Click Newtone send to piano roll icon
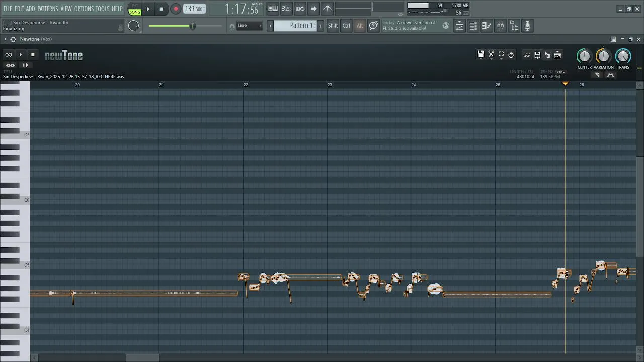Image resolution: width=644 pixels, height=362 pixels. click(x=527, y=55)
